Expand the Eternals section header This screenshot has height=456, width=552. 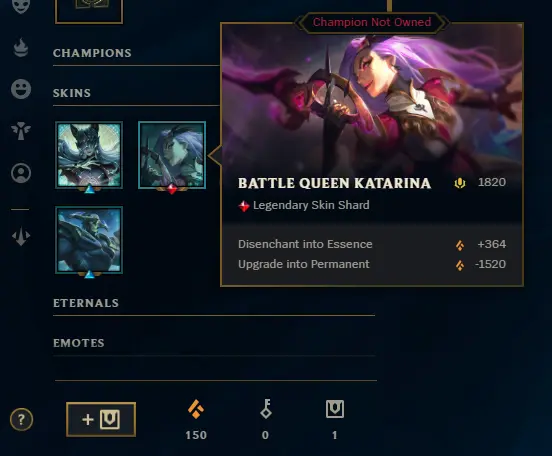click(86, 303)
